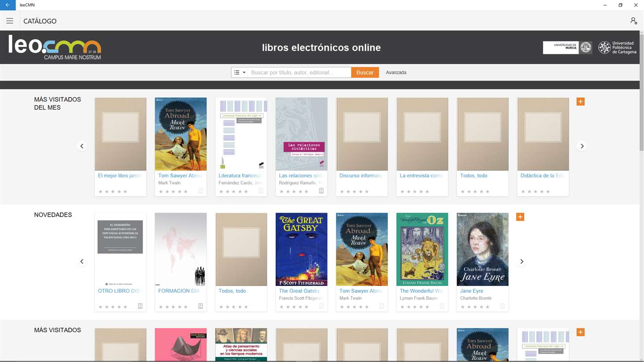Click star rating on Jane Eyre card
The height and width of the screenshot is (362, 644).
tap(475, 307)
